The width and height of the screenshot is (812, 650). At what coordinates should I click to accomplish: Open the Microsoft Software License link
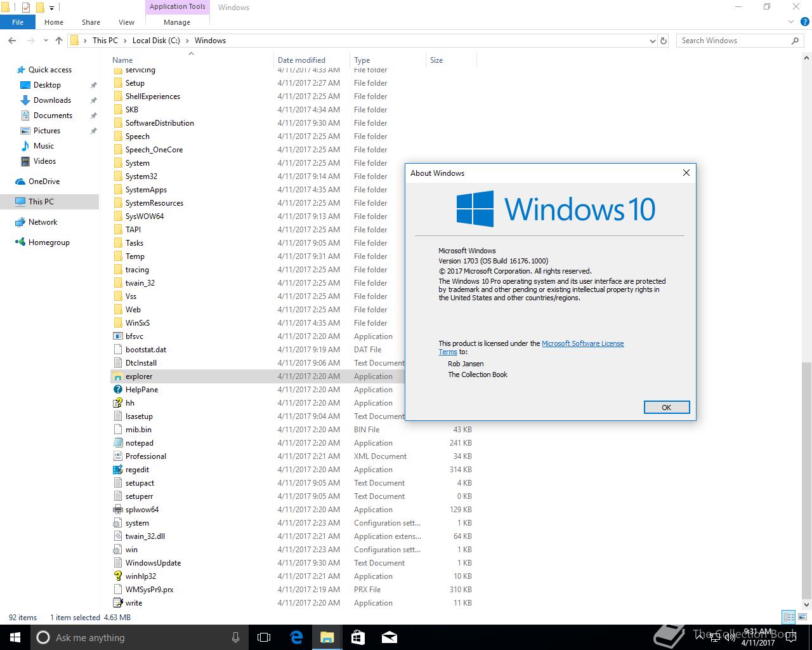(x=582, y=343)
